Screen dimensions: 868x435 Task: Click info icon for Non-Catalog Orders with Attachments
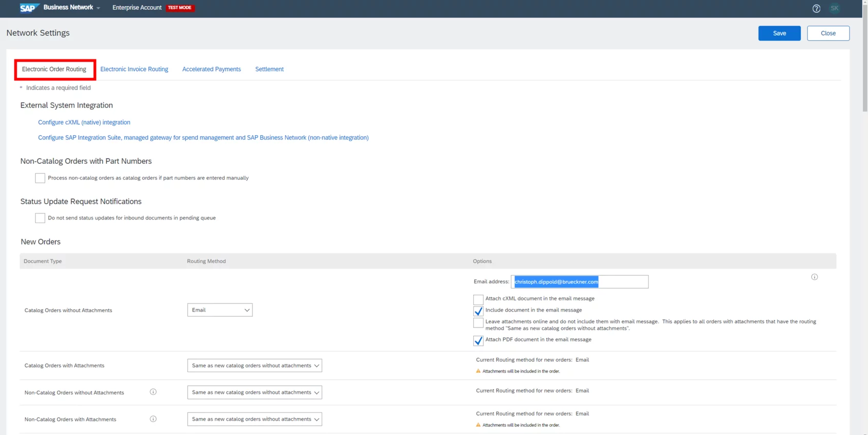[153, 419]
